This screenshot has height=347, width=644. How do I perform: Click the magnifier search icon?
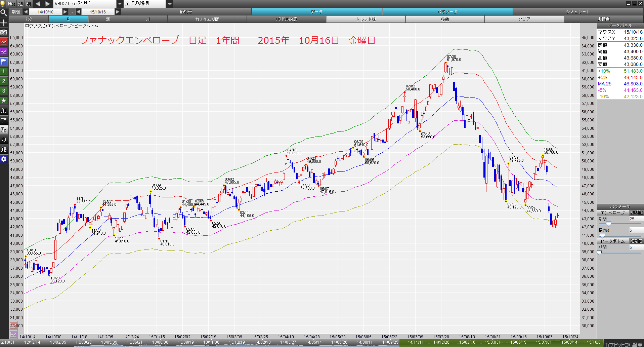coord(4,13)
